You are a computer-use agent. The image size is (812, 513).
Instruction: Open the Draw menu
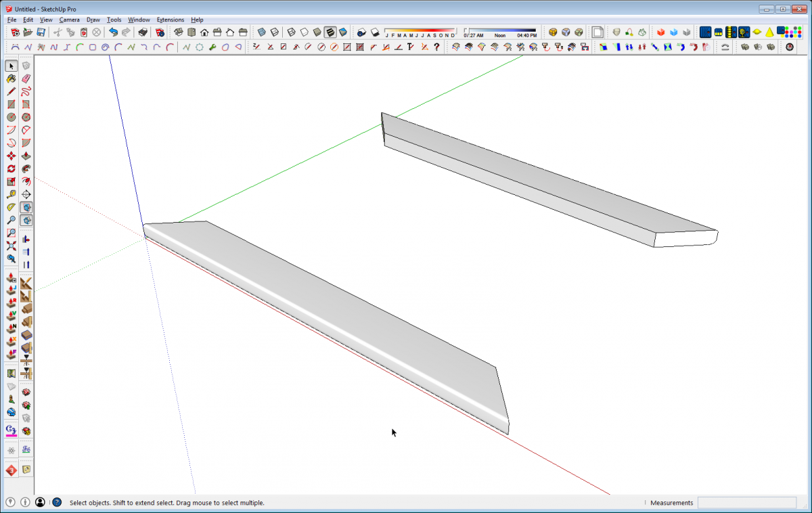click(x=93, y=20)
